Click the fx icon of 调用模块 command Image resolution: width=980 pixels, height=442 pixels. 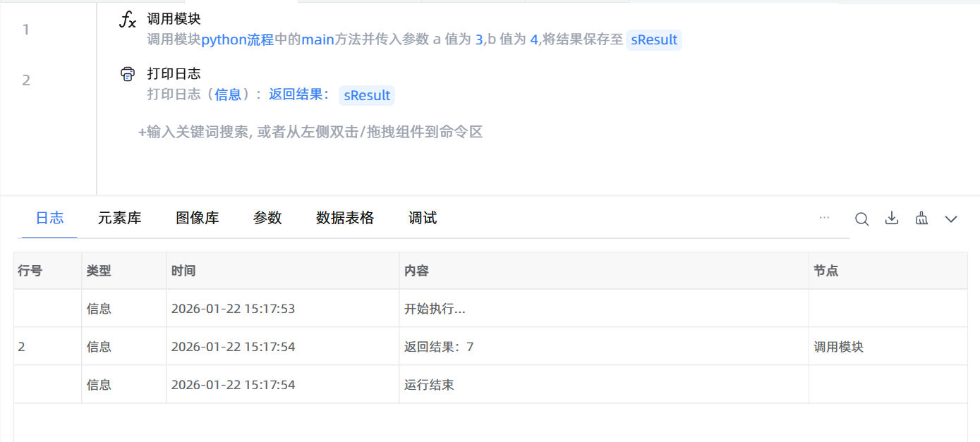tap(128, 20)
